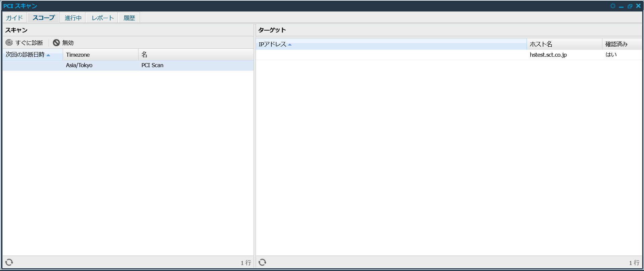Image resolution: width=644 pixels, height=271 pixels.
Task: Refresh the スキャン list
Action: click(x=9, y=262)
